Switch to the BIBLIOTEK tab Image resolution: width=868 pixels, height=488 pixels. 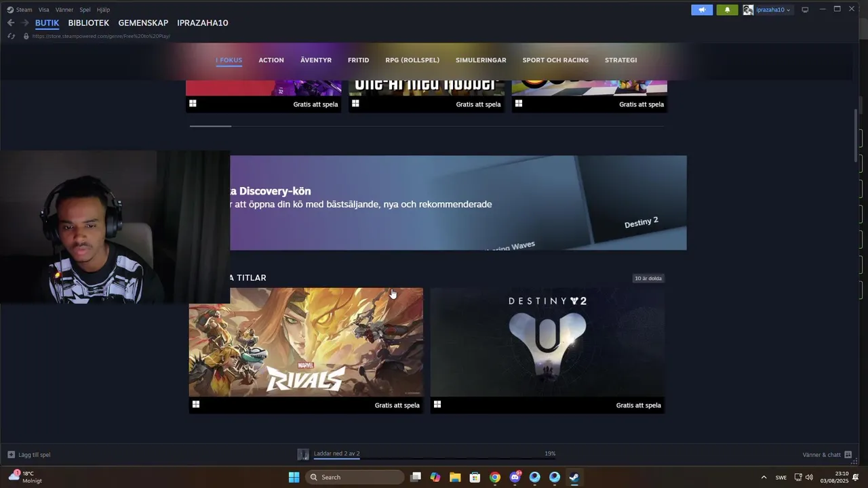click(89, 23)
